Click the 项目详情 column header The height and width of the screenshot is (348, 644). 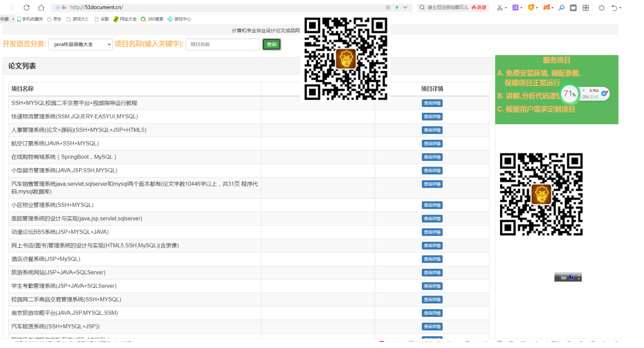coord(432,89)
